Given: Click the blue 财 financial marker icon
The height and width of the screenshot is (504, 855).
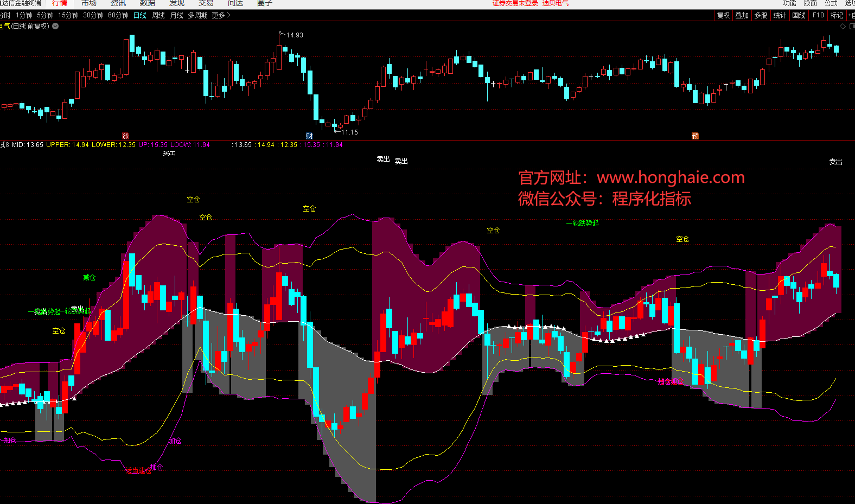Looking at the screenshot, I should (309, 136).
